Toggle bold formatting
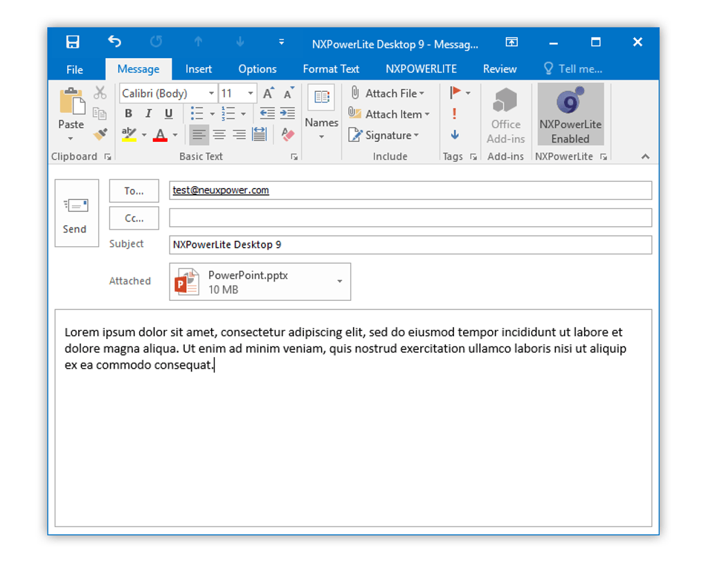The width and height of the screenshot is (706, 588). (x=128, y=113)
